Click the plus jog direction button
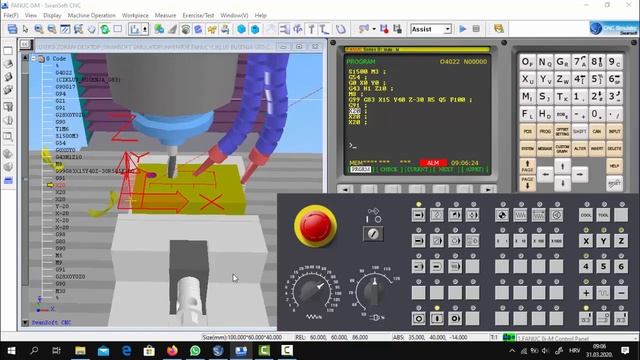Image resolution: width=640 pixels, height=360 pixels. click(x=586, y=293)
